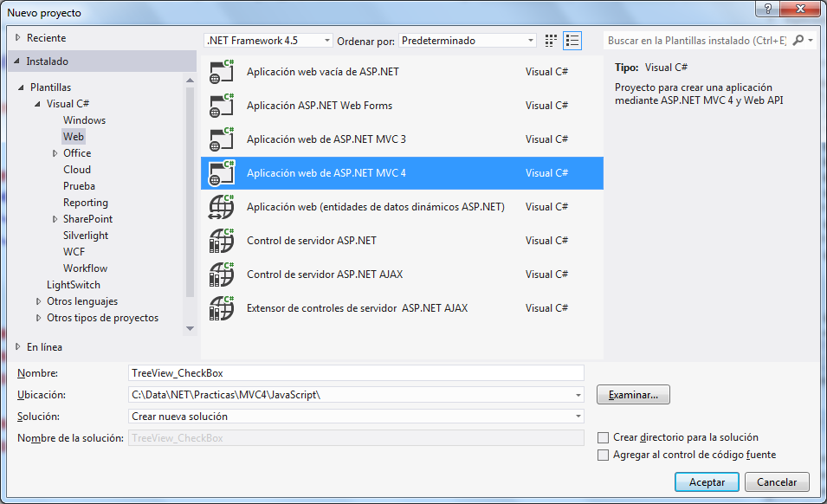This screenshot has height=504, width=827.
Task: Switch to small icons grid view
Action: pyautogui.click(x=551, y=41)
